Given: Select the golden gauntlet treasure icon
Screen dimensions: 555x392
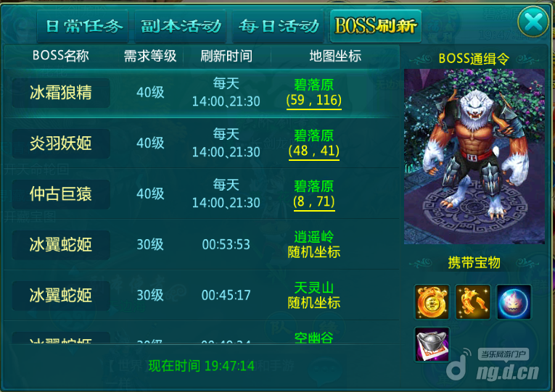Looking at the screenshot, I should pyautogui.click(x=473, y=302).
